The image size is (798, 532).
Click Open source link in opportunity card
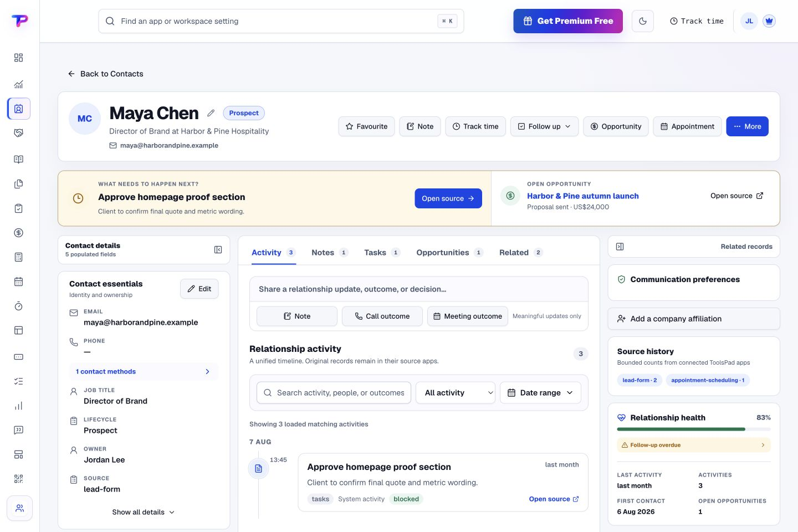tap(737, 196)
